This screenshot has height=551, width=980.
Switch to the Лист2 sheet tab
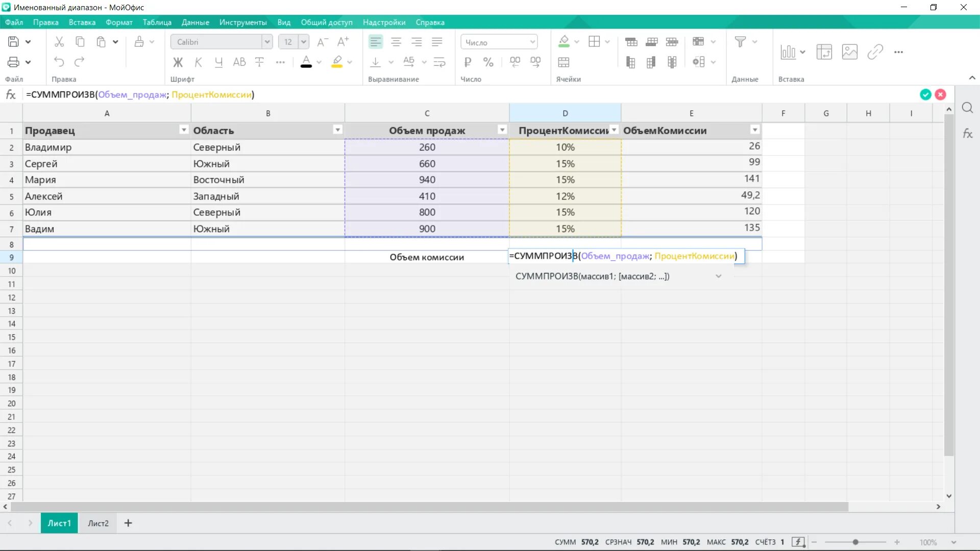pos(98,523)
